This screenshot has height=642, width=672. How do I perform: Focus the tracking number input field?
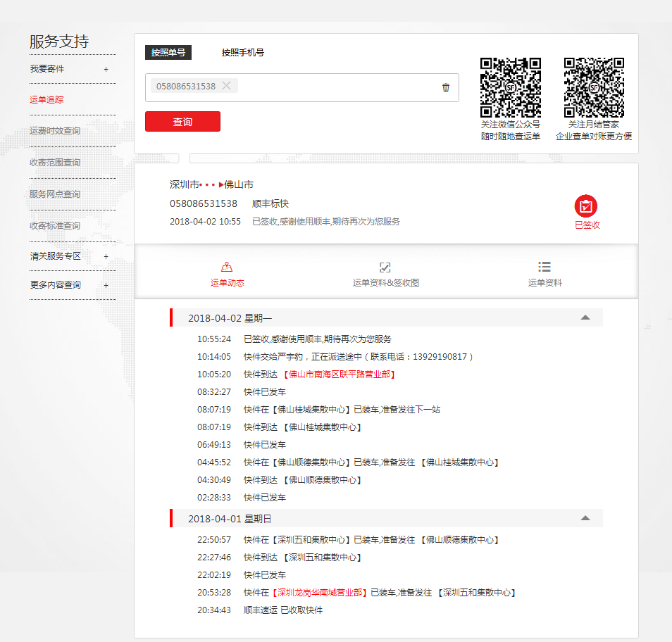301,87
